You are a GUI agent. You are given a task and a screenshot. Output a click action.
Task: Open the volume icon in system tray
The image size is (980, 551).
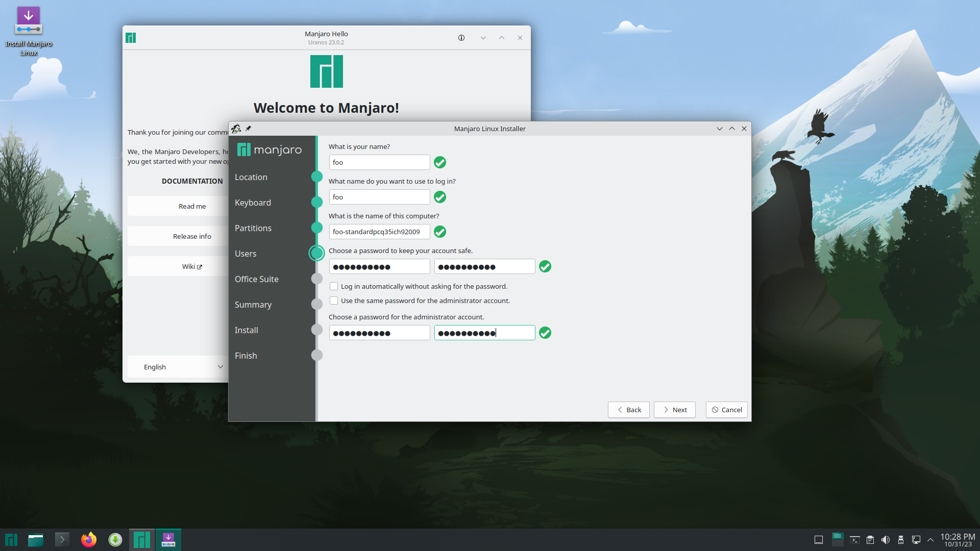coord(886,540)
